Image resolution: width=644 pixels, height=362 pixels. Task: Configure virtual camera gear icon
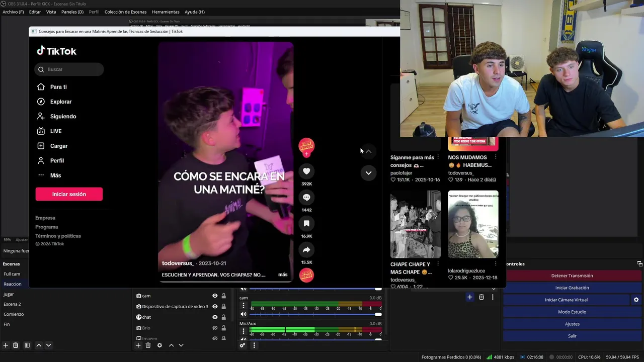click(x=636, y=300)
